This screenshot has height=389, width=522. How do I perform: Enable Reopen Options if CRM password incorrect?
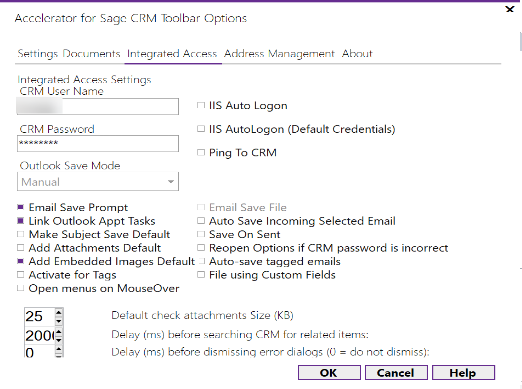click(201, 248)
